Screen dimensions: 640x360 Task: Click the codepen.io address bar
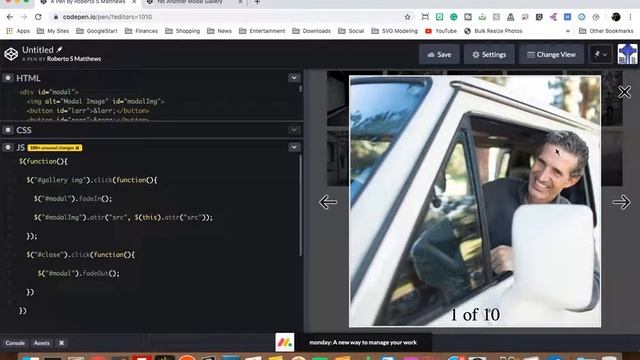[x=229, y=17]
